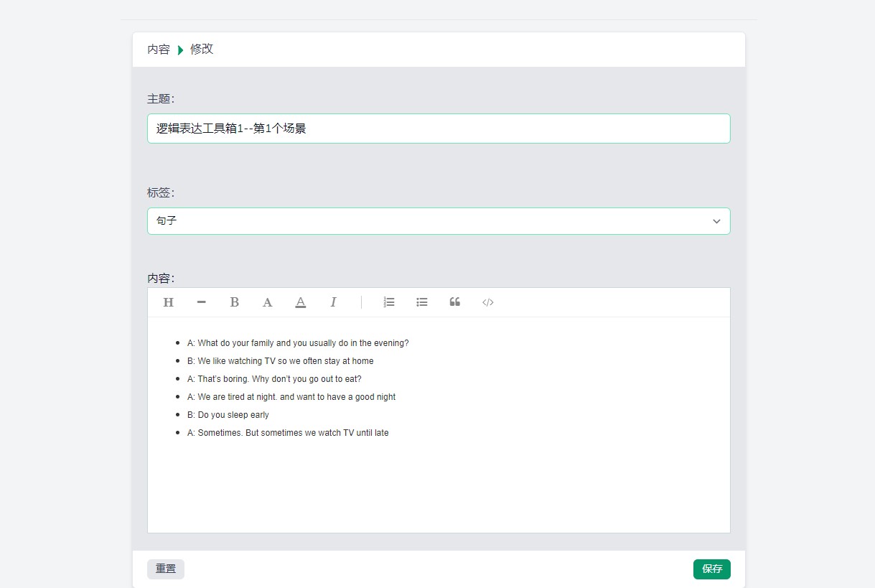
Task: Click the 主题 title input field
Action: 439,129
